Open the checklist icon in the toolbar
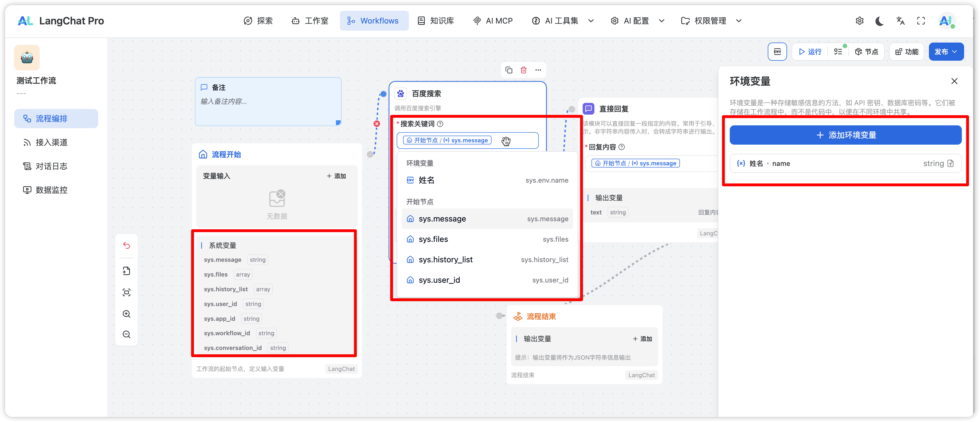The height and width of the screenshot is (422, 980). pos(838,52)
